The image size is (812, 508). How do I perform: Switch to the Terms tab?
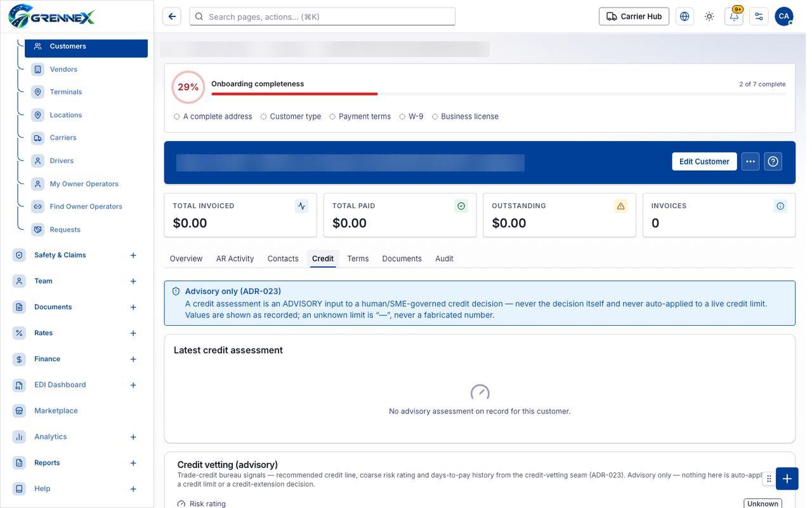pyautogui.click(x=358, y=258)
